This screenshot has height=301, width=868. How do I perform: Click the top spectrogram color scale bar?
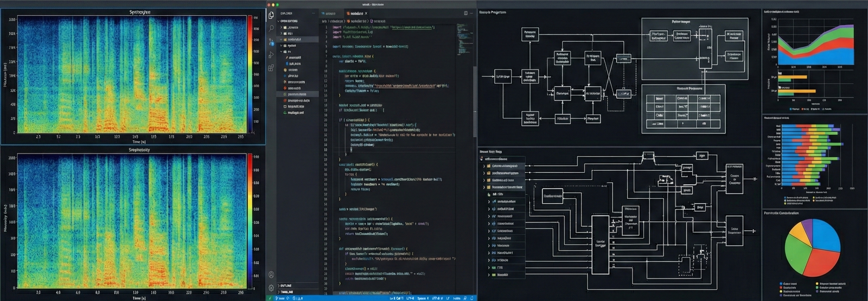250,73
